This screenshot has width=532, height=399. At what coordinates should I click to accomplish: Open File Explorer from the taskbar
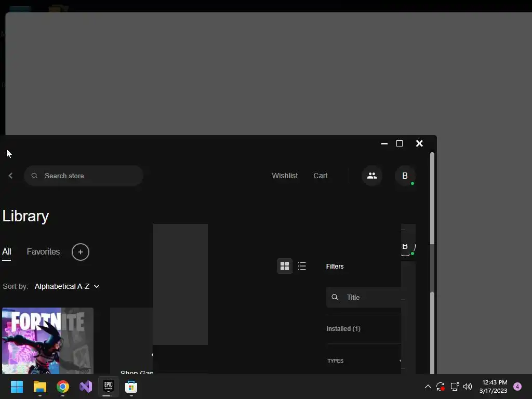click(40, 387)
